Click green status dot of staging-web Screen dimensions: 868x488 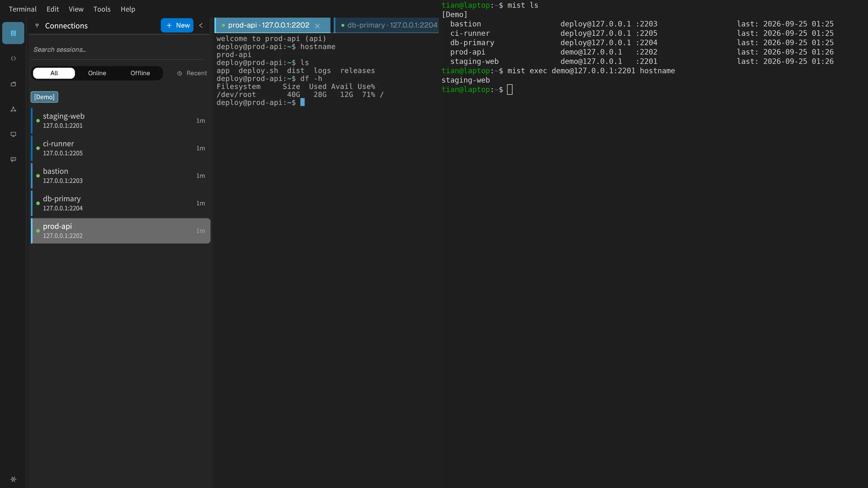(38, 121)
